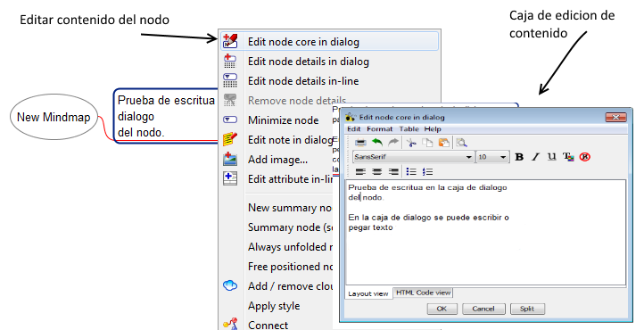Open the text color chooser icon

(568, 157)
